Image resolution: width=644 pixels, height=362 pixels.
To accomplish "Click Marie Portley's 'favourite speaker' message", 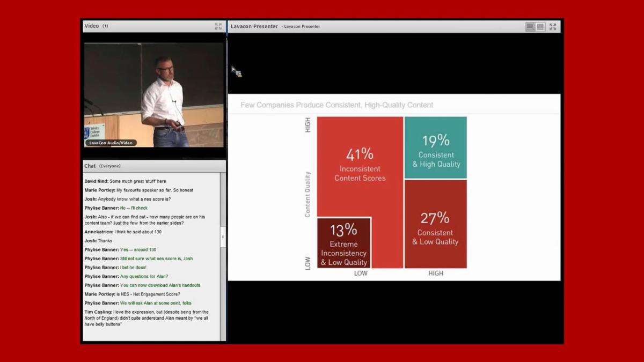I will click(x=139, y=190).
